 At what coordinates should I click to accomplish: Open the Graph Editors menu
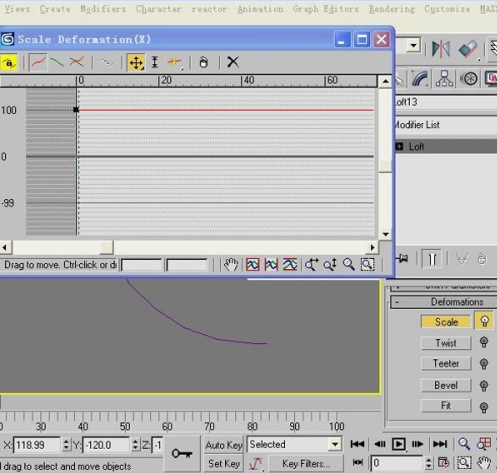point(326,9)
